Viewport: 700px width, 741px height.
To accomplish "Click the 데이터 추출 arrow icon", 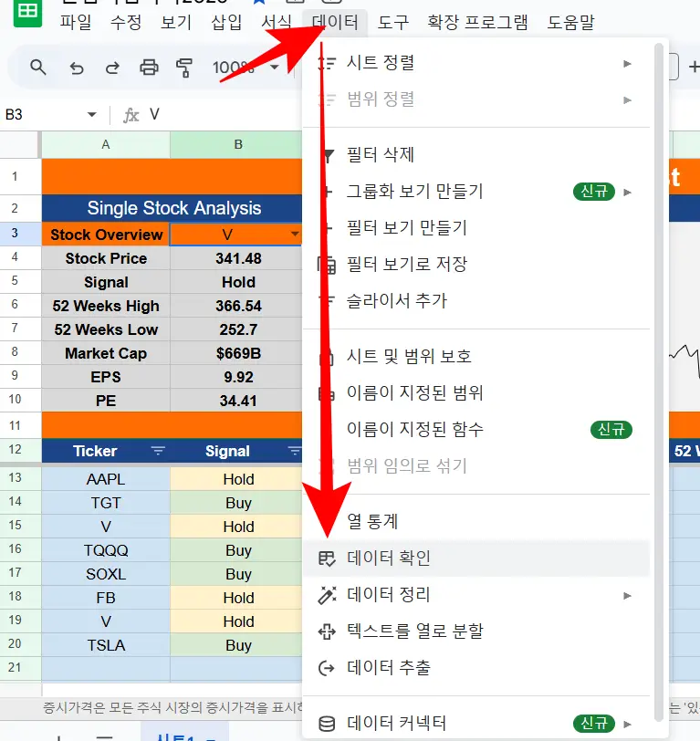I will (x=327, y=668).
